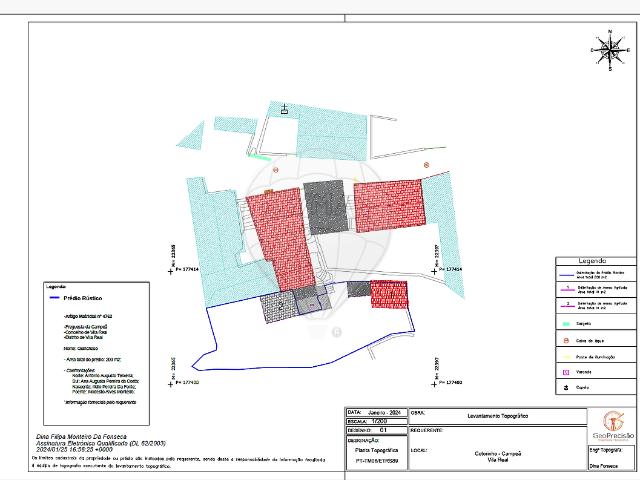The image size is (640, 480).
Task: Click the second pink delimitation line in legend
Action: 567,306
